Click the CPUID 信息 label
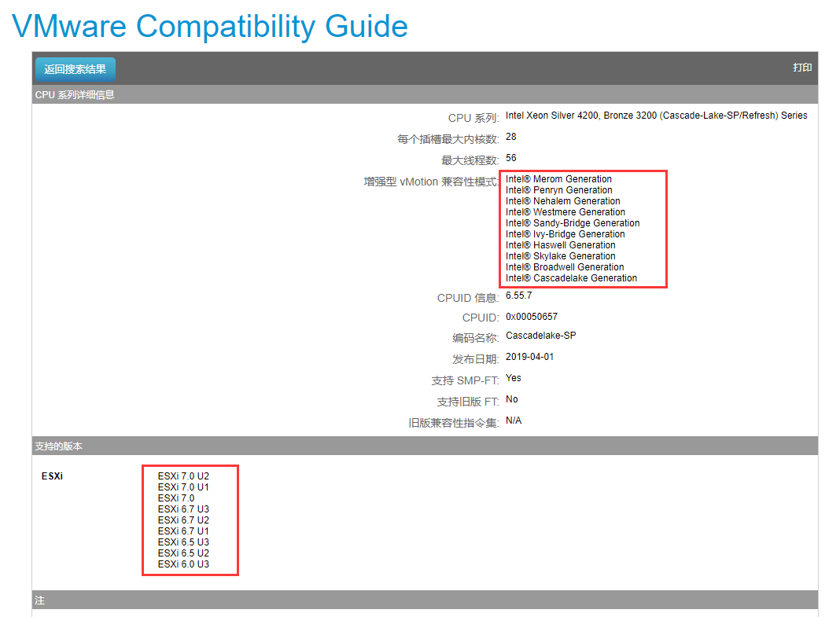840x617 pixels. 468,298
